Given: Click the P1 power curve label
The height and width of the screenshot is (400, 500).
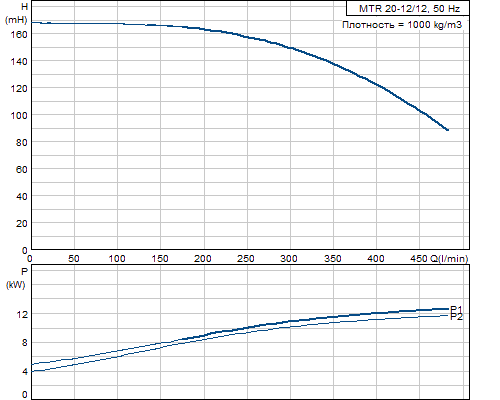Looking at the screenshot, I should click(456, 309).
